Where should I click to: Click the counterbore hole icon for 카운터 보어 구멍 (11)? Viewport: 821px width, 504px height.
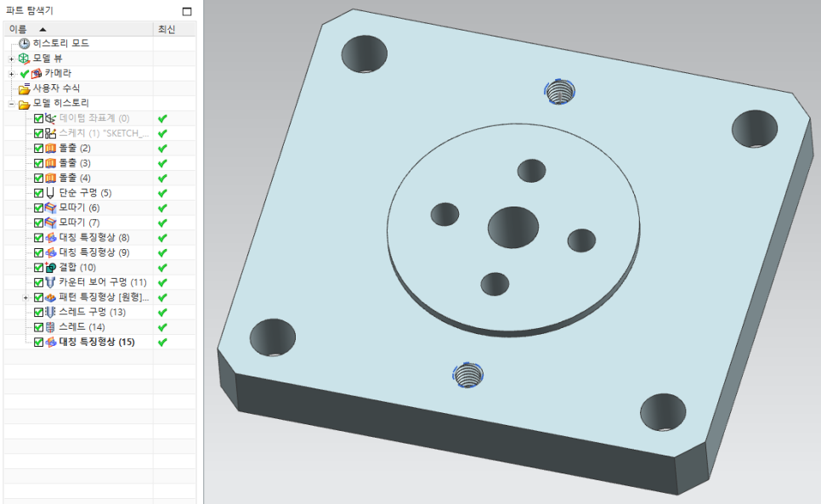coord(50,283)
